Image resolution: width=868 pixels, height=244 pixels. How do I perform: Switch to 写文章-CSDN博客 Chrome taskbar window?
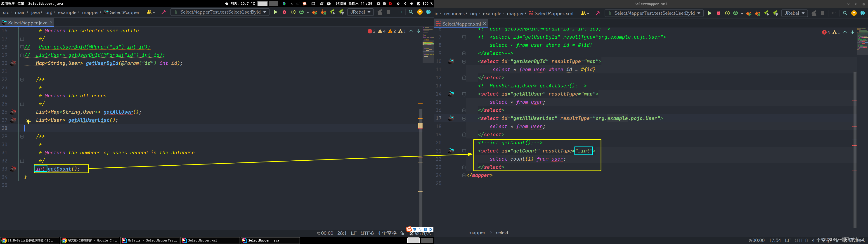(x=90, y=240)
